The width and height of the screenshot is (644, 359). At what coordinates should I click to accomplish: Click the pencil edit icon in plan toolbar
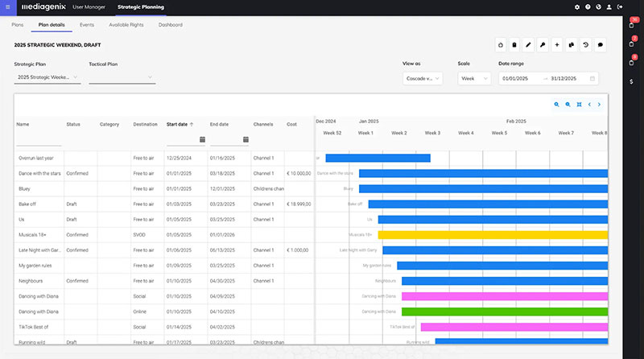pyautogui.click(x=529, y=44)
